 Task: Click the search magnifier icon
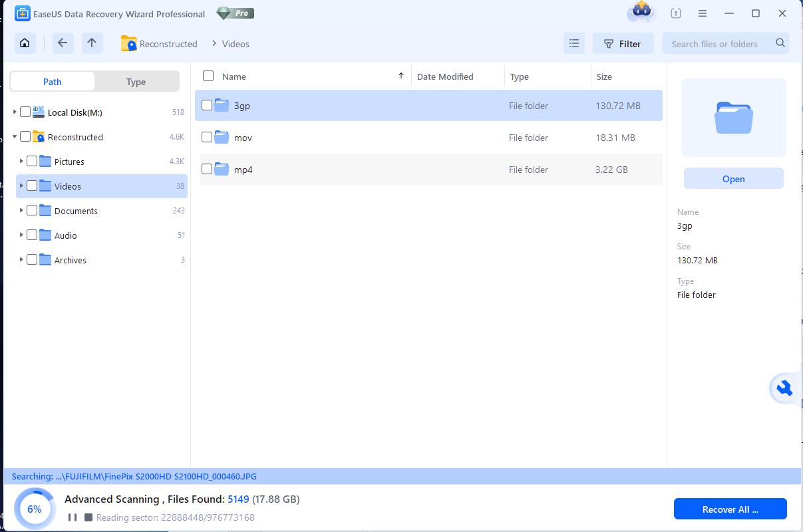[x=780, y=43]
